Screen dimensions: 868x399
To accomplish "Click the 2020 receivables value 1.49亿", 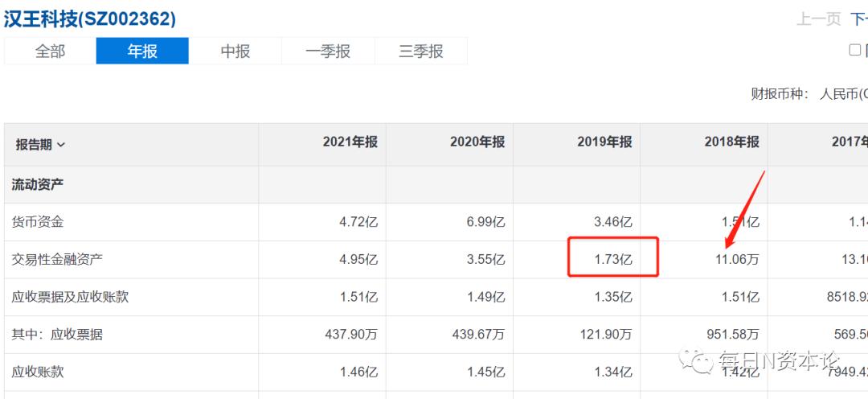I will 486,297.
